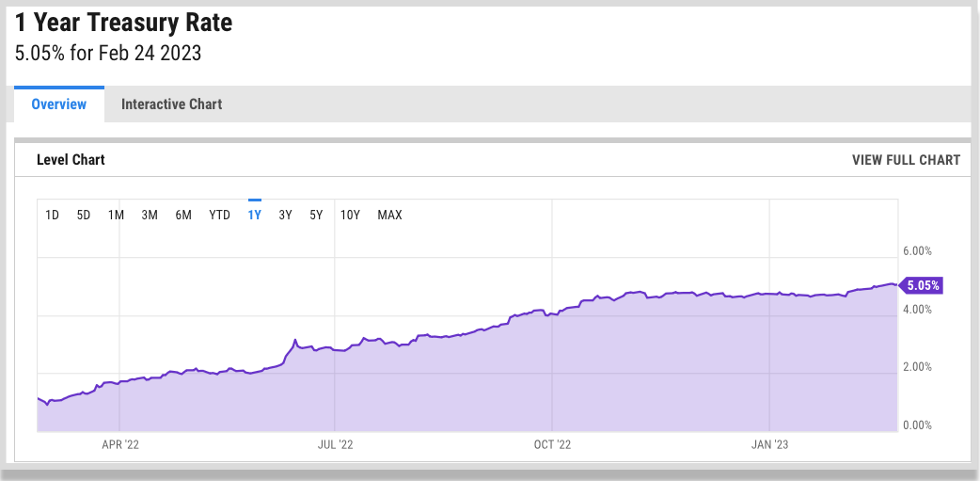Select the 5D time range
The height and width of the screenshot is (481, 980).
(84, 216)
